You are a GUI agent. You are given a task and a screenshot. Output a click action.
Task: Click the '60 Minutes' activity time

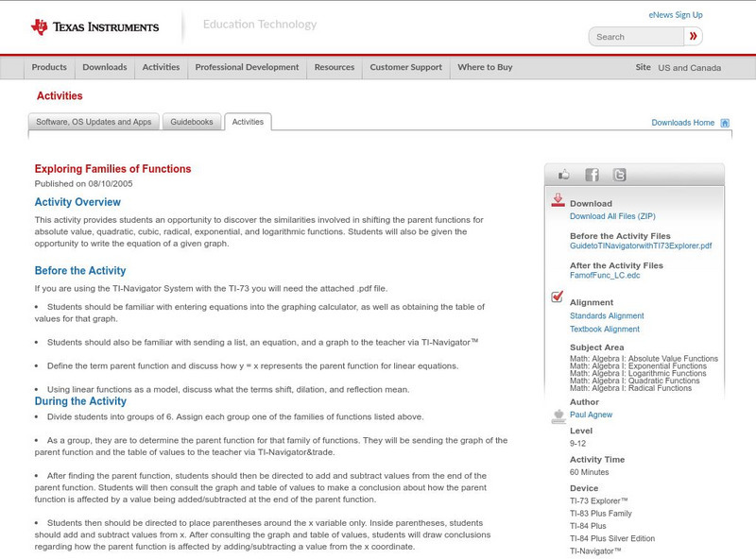tap(589, 472)
